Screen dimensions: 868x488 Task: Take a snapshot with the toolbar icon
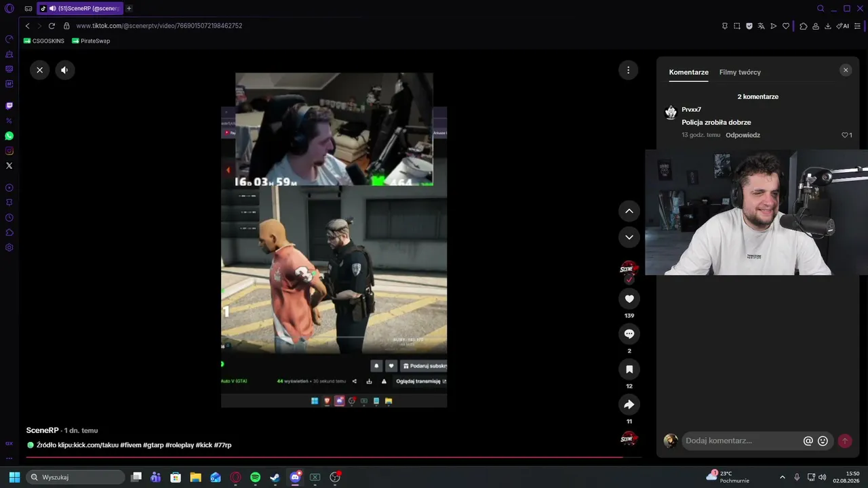point(737,26)
